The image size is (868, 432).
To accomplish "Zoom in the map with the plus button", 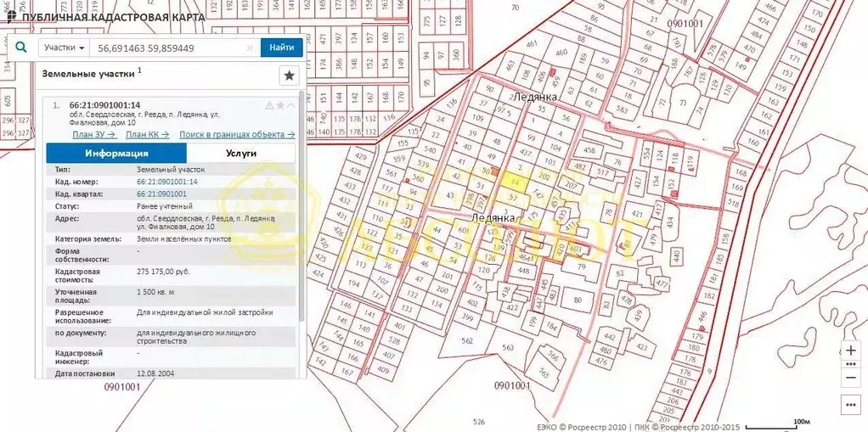I will (851, 351).
